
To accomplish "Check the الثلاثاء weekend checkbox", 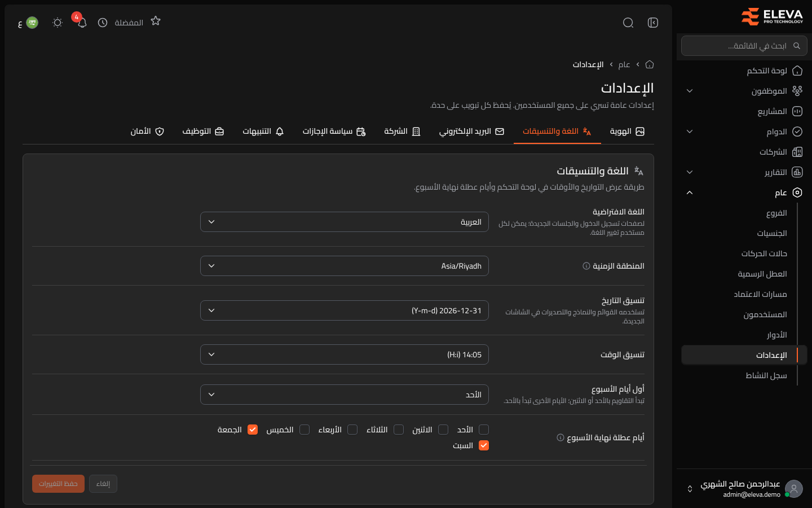I will (x=399, y=430).
